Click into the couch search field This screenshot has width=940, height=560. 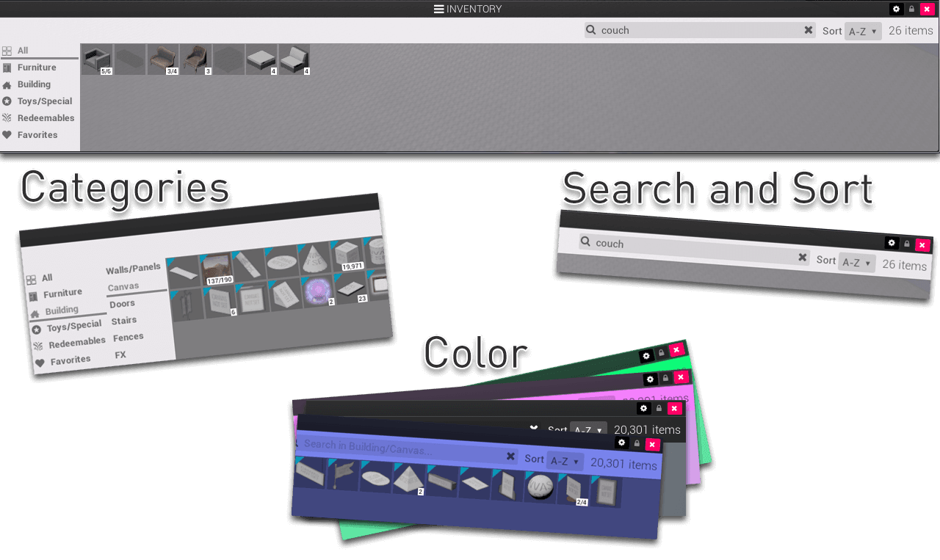click(698, 30)
